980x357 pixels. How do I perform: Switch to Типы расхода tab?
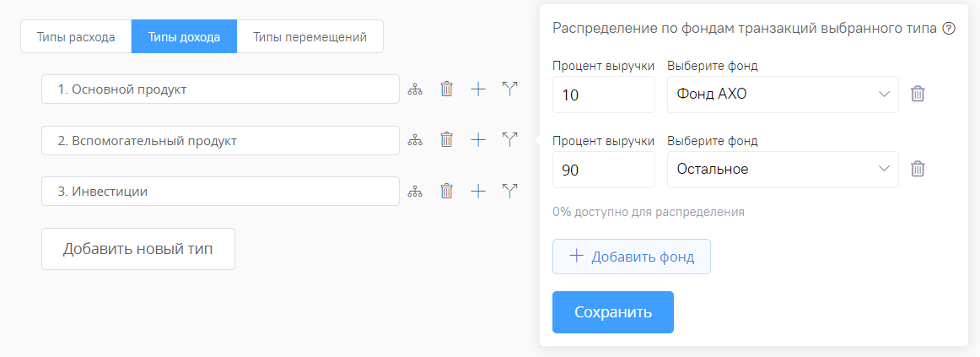(76, 36)
